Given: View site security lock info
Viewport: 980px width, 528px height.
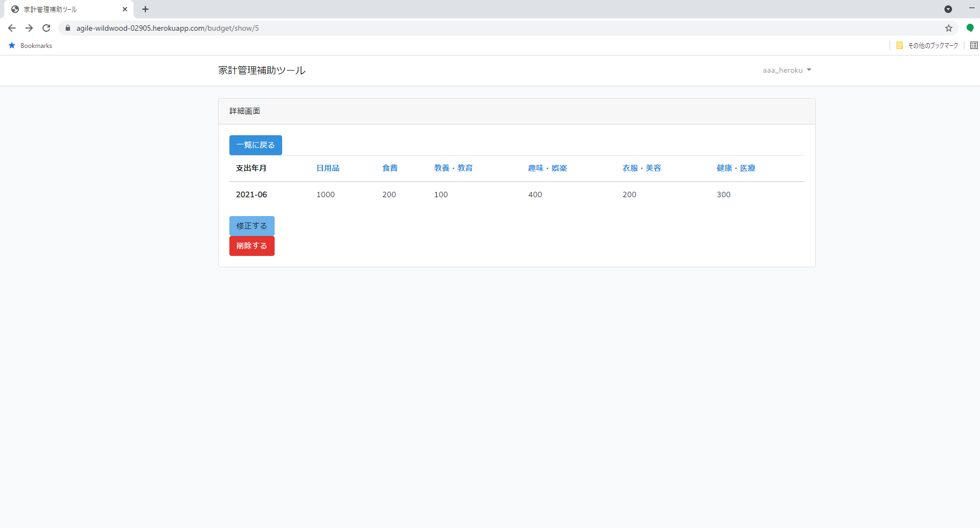Looking at the screenshot, I should pyautogui.click(x=68, y=28).
